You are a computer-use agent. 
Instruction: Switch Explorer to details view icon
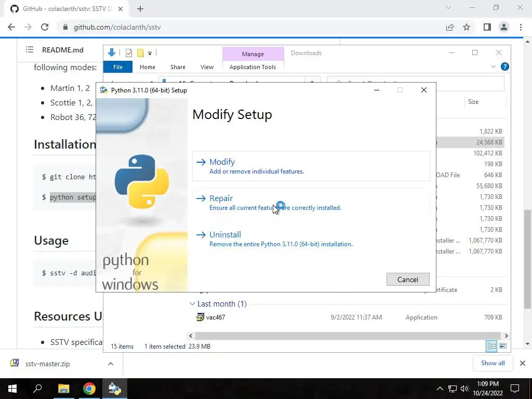pyautogui.click(x=491, y=346)
